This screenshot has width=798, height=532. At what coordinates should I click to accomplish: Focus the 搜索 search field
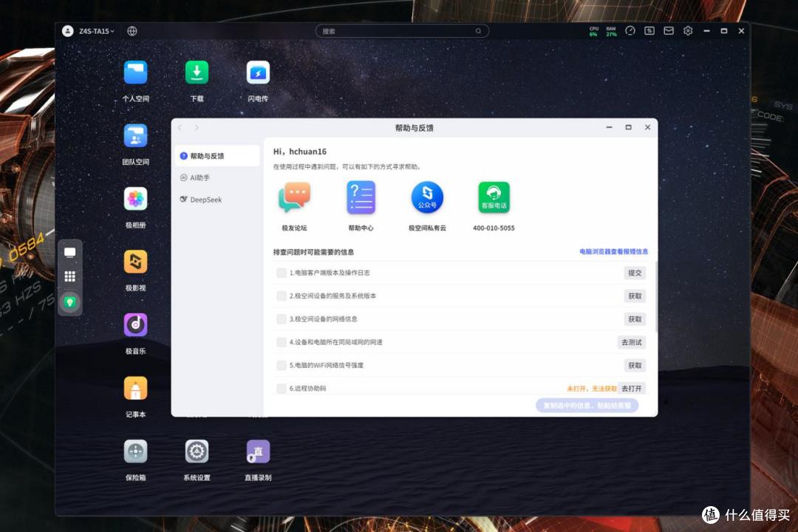tap(402, 31)
